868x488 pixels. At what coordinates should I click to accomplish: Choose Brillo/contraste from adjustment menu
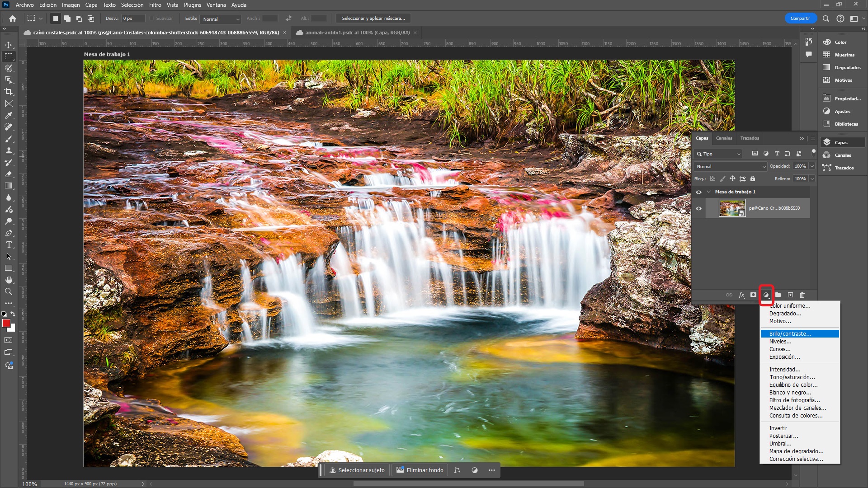click(799, 334)
